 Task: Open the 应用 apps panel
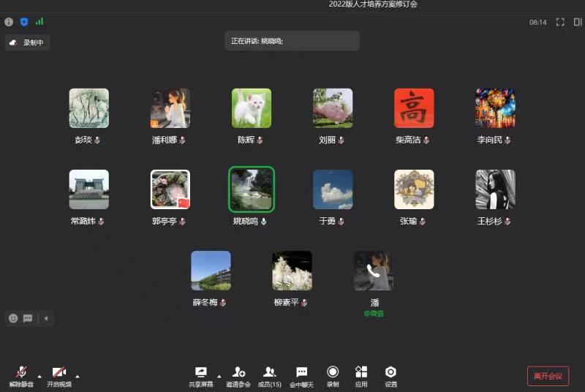pos(361,376)
